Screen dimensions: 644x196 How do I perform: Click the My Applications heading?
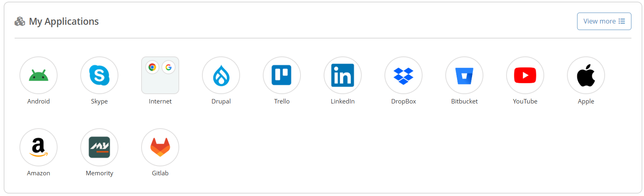(x=64, y=22)
